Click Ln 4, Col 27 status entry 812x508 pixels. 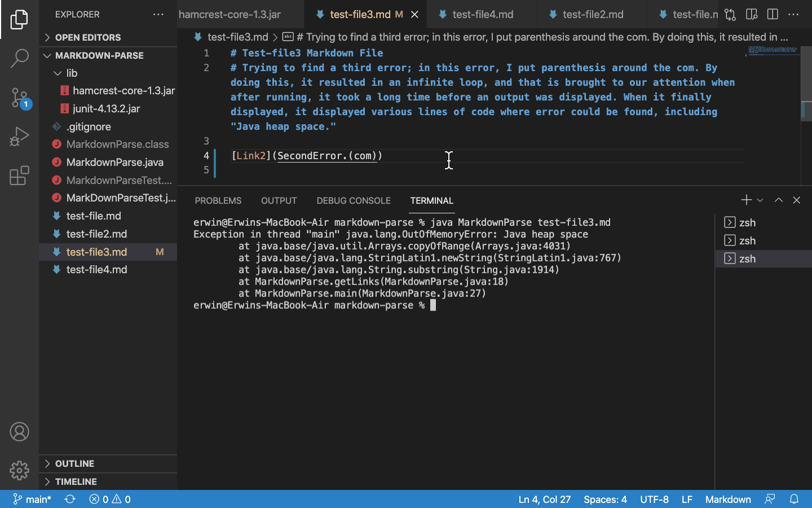(x=545, y=499)
